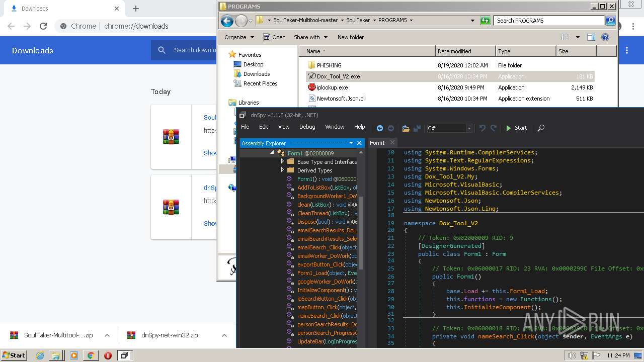Redo in the dnSpy toolbar
644x362 pixels.
[x=493, y=128]
